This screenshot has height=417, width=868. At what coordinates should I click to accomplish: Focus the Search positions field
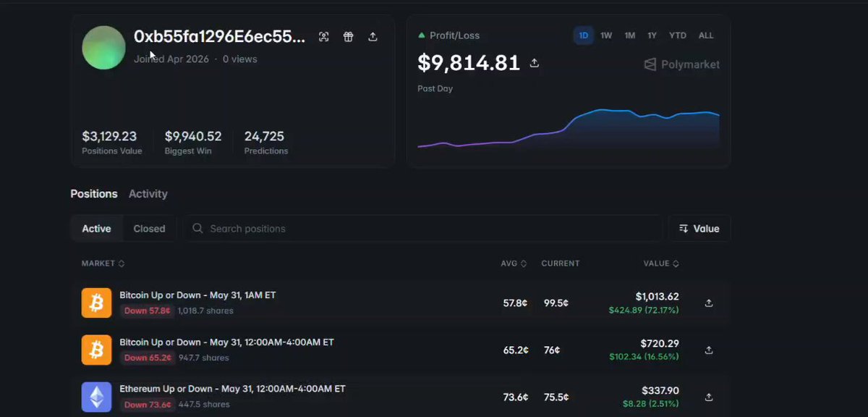coord(422,229)
